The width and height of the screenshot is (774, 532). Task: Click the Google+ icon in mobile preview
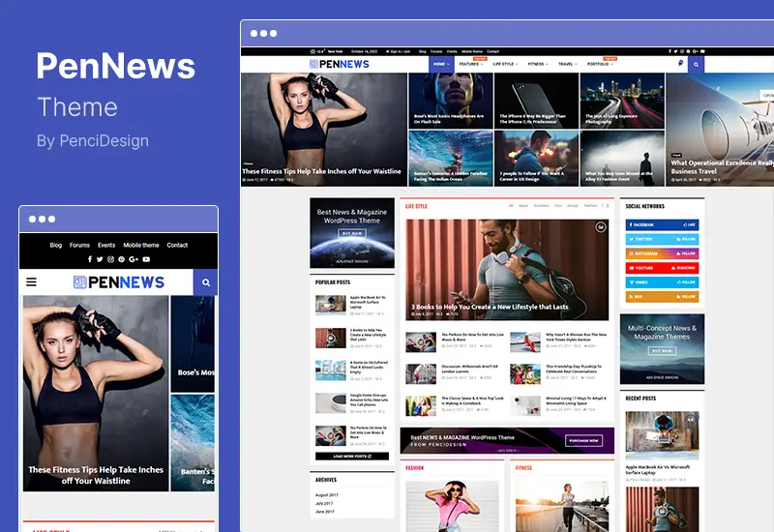point(134,259)
